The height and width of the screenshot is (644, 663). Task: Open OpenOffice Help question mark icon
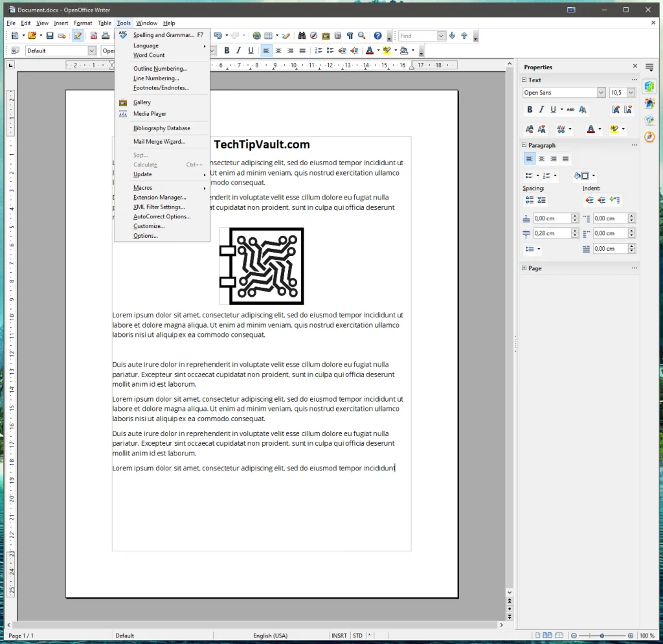377,36
